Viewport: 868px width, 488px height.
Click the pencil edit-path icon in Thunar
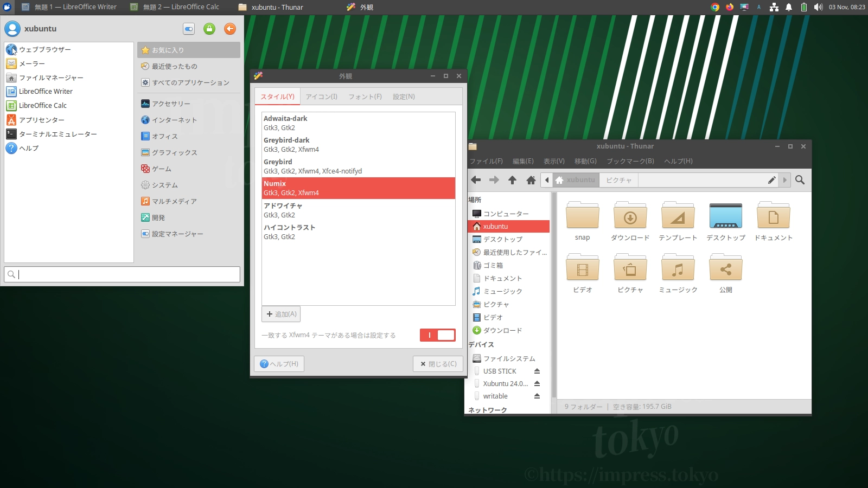(x=771, y=180)
